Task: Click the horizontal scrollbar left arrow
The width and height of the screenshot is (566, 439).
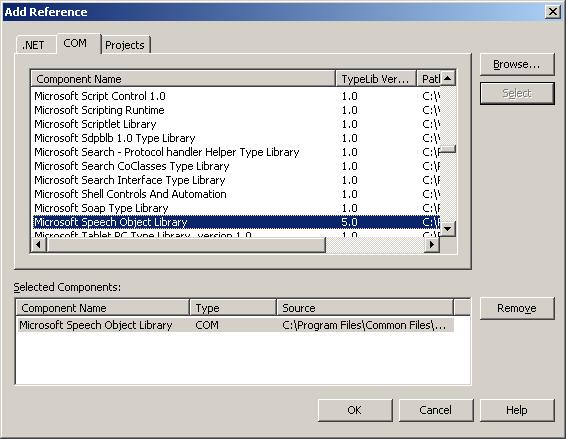Action: (x=38, y=245)
